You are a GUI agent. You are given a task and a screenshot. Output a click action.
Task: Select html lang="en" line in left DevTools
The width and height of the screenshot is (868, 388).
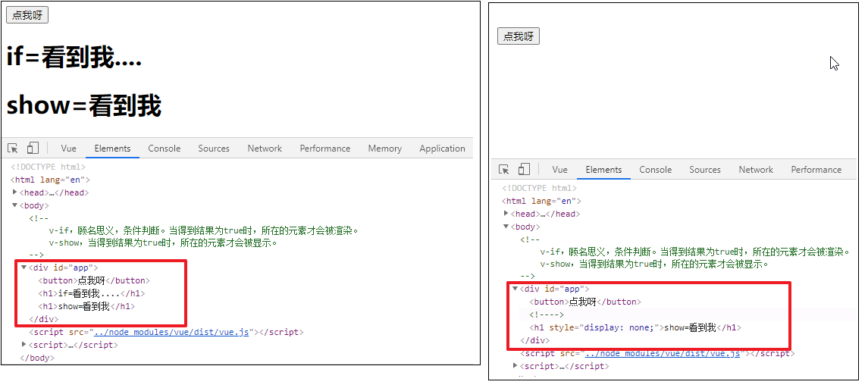[x=50, y=180]
